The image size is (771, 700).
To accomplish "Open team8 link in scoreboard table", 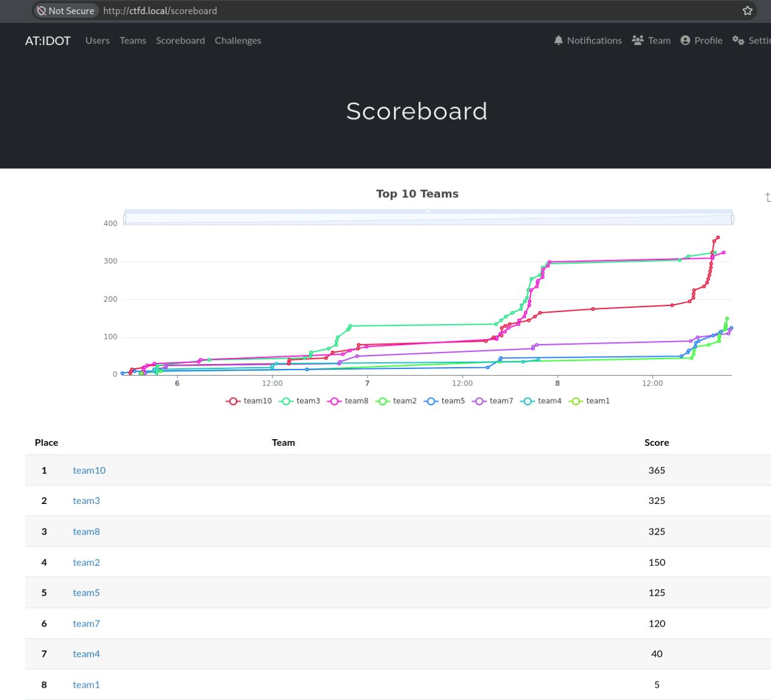I will pos(86,531).
